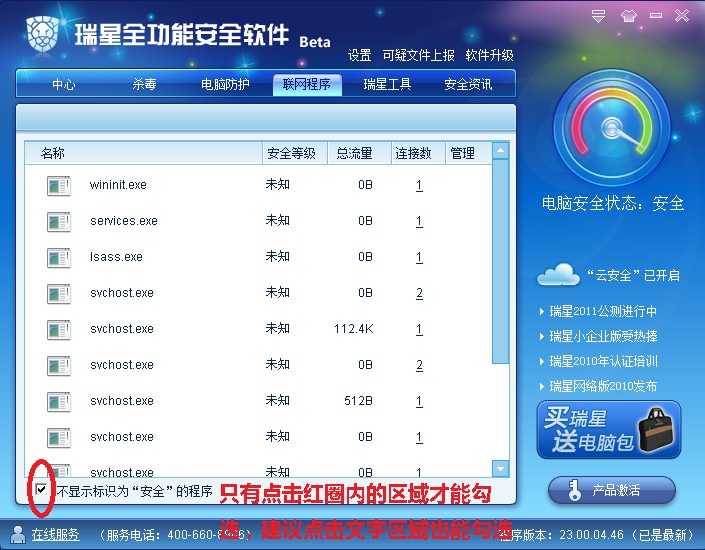Viewport: 705px width, 550px height.
Task: Select the services.exe name text
Action: tap(124, 221)
